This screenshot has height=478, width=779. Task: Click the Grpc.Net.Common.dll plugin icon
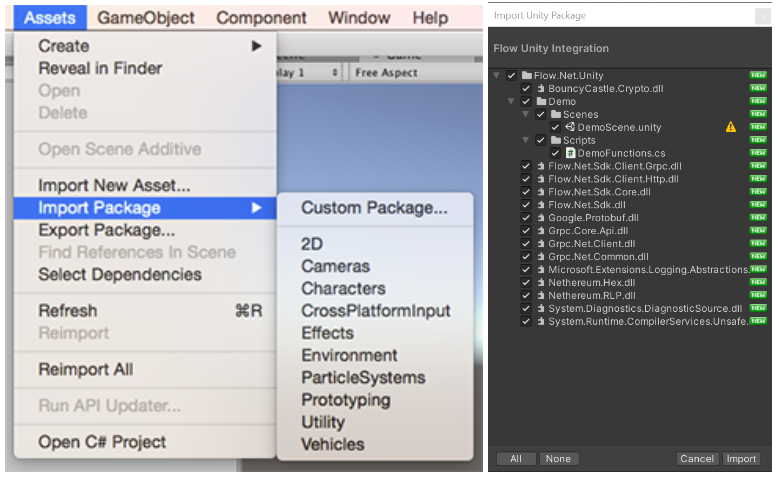point(541,256)
